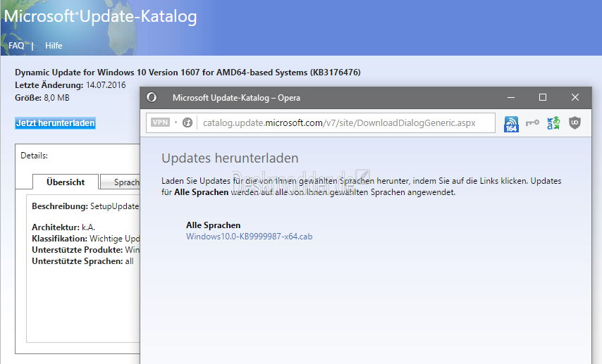This screenshot has width=602, height=364.
Task: Open the uBlock shield extension icon
Action: point(575,123)
